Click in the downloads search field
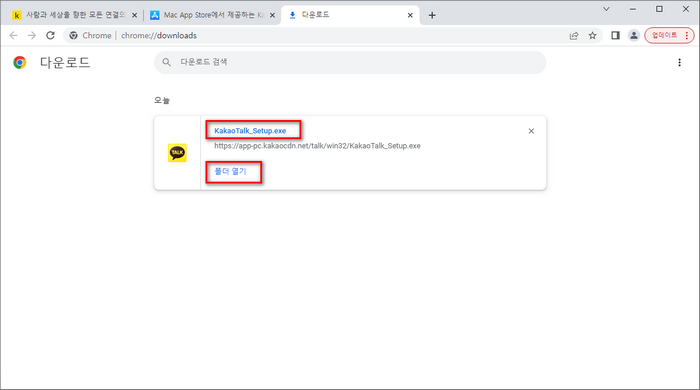 tap(350, 62)
